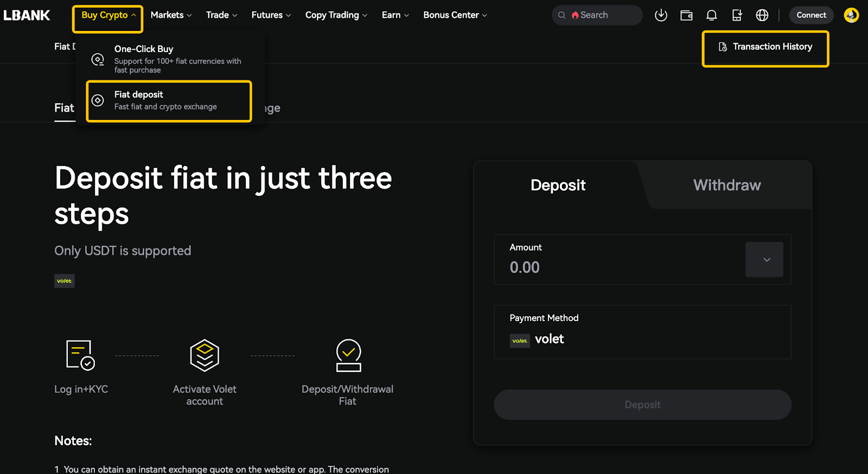This screenshot has height=474, width=868.
Task: Collapse the Buy Crypto dropdown menu
Action: pos(108,15)
